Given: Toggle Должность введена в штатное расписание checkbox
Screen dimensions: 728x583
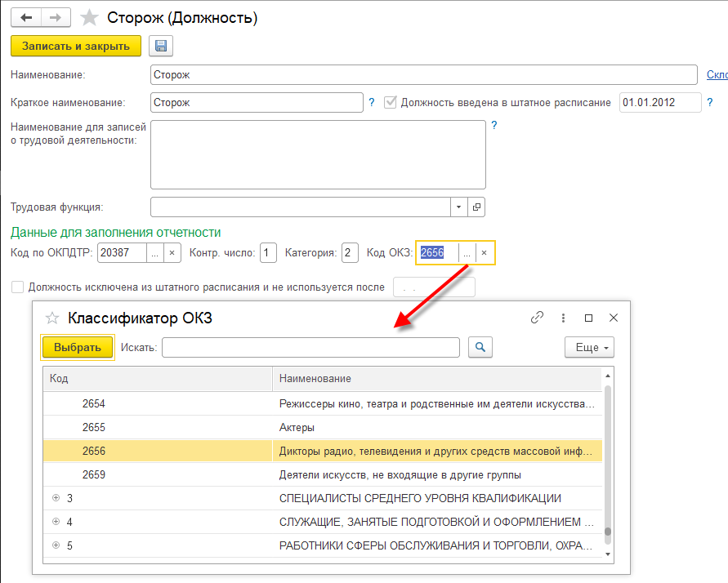Looking at the screenshot, I should pos(390,102).
